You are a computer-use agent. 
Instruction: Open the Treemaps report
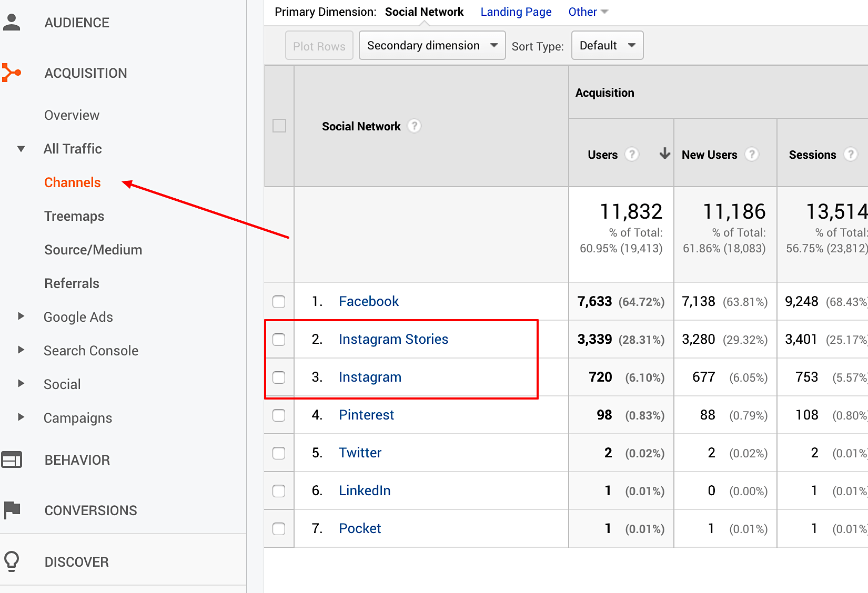tap(74, 216)
